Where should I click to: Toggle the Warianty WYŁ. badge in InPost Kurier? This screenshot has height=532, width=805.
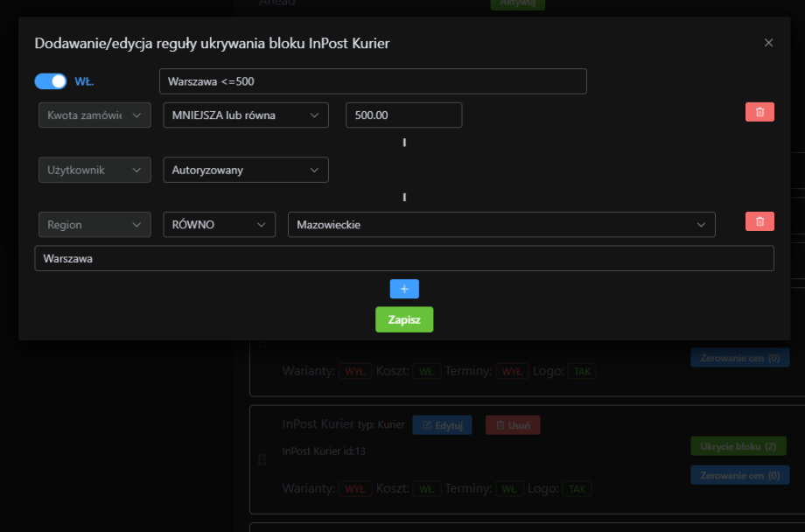(x=354, y=489)
